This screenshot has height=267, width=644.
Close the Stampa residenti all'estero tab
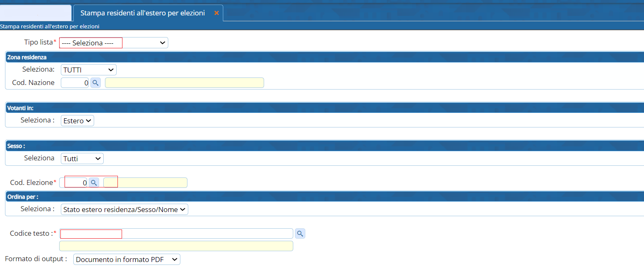(216, 13)
